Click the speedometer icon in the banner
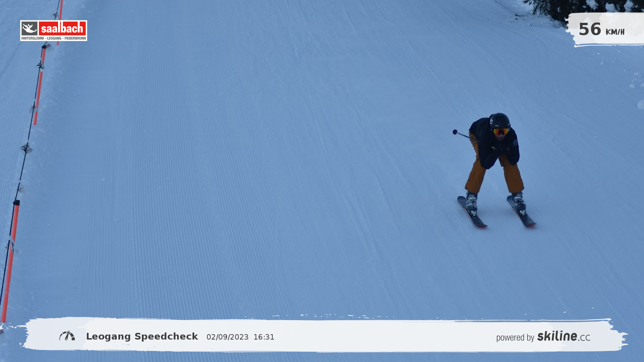 pos(67,336)
